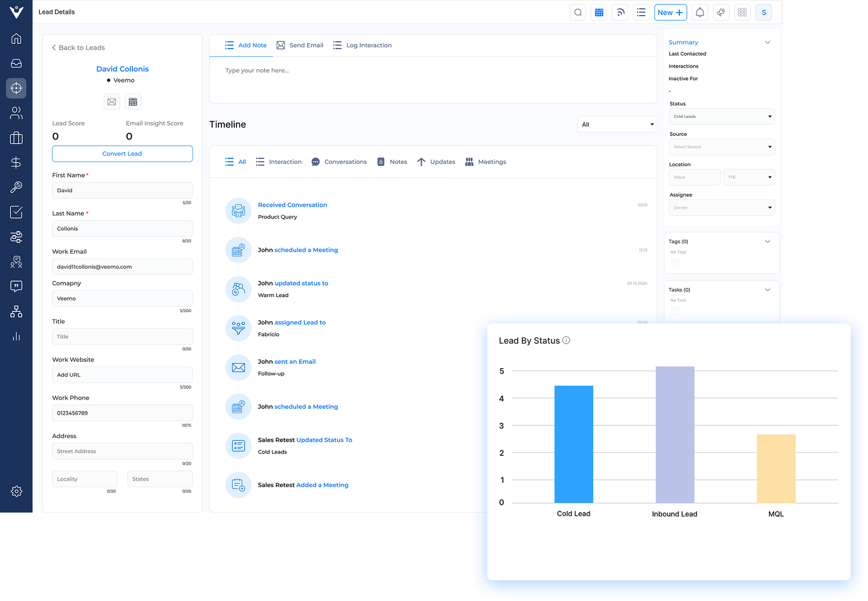Click the calendar icon under David Collonis

[133, 102]
